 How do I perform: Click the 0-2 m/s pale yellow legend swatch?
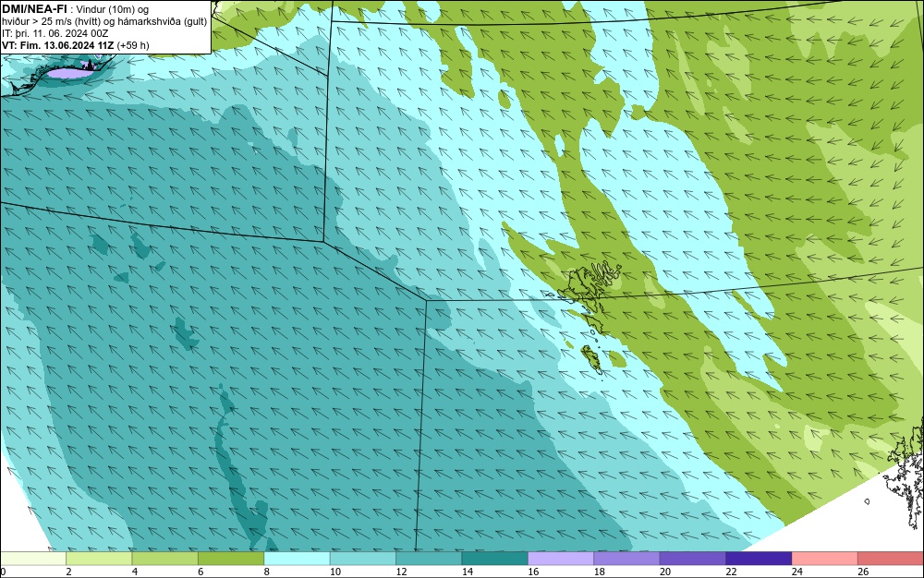[33, 559]
